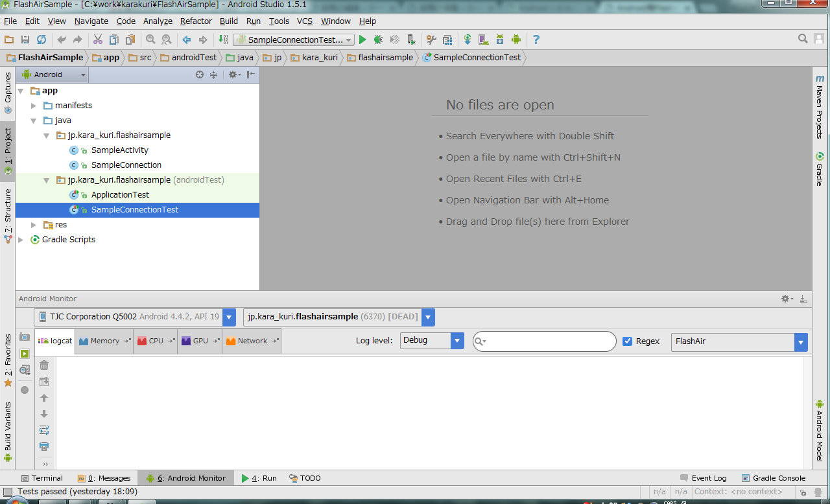Select ApplicationTest in project tree
830x504 pixels.
tap(120, 195)
